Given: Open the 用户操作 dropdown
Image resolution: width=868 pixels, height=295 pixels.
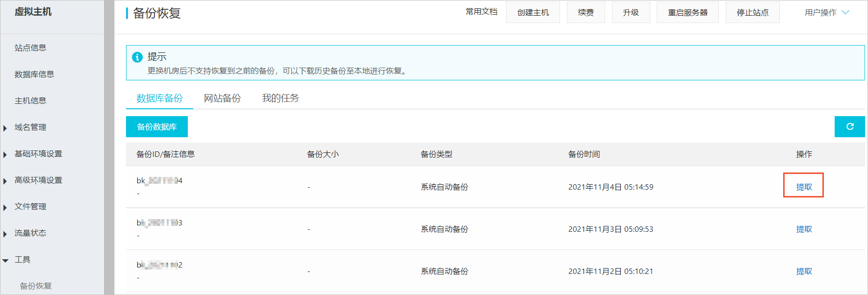Looking at the screenshot, I should 826,13.
